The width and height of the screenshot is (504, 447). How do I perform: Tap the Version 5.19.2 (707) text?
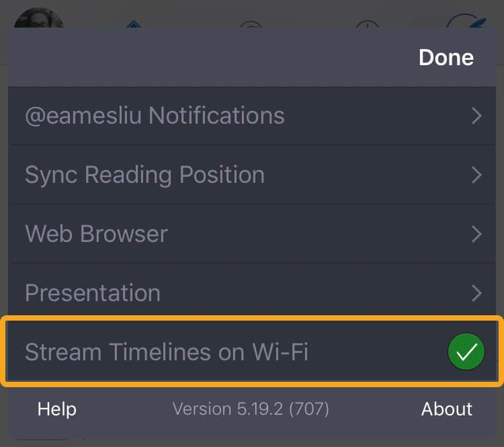pos(251,409)
